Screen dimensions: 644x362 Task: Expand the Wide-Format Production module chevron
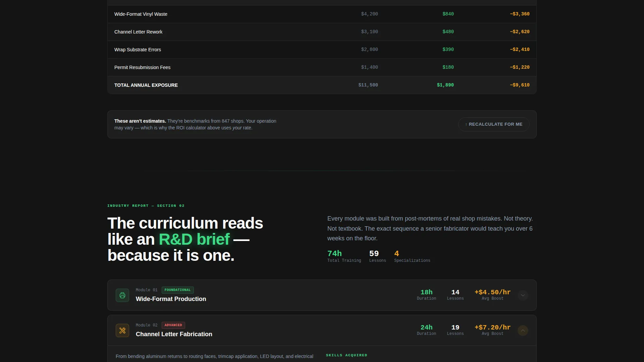click(523, 295)
